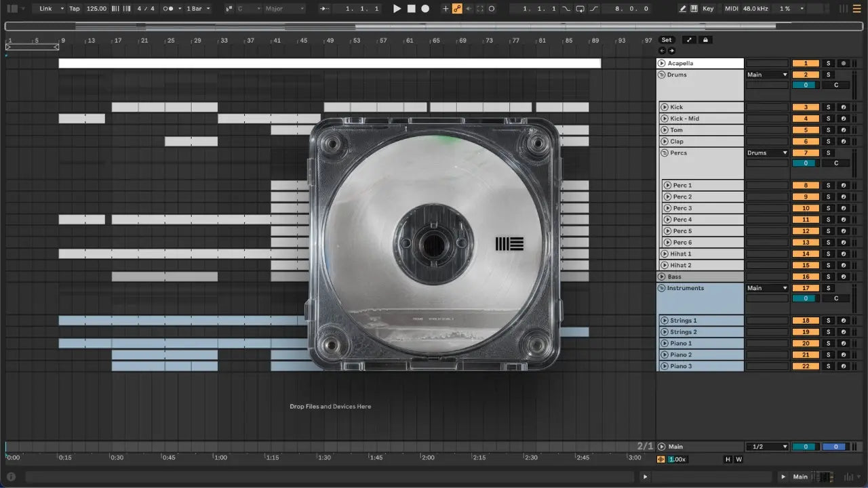
Task: Open the Key map mode
Action: [x=709, y=9]
